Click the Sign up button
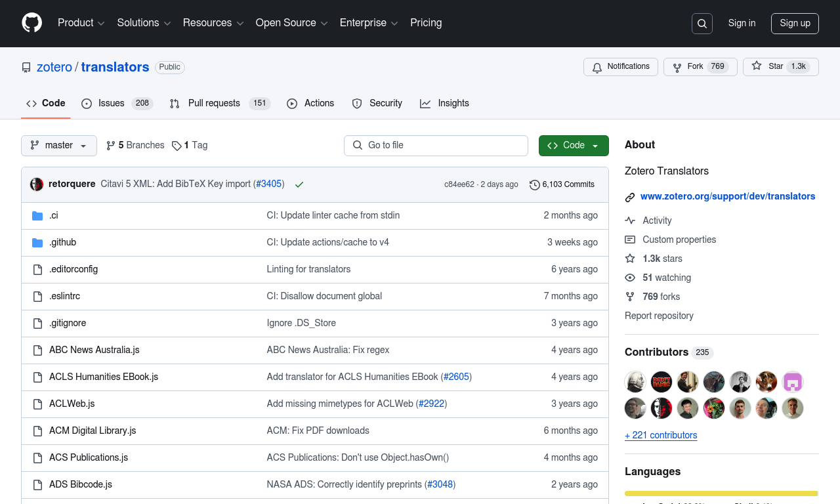 click(x=795, y=24)
